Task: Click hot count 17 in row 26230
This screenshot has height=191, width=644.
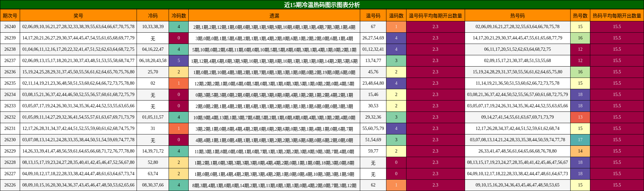Action: (580, 140)
